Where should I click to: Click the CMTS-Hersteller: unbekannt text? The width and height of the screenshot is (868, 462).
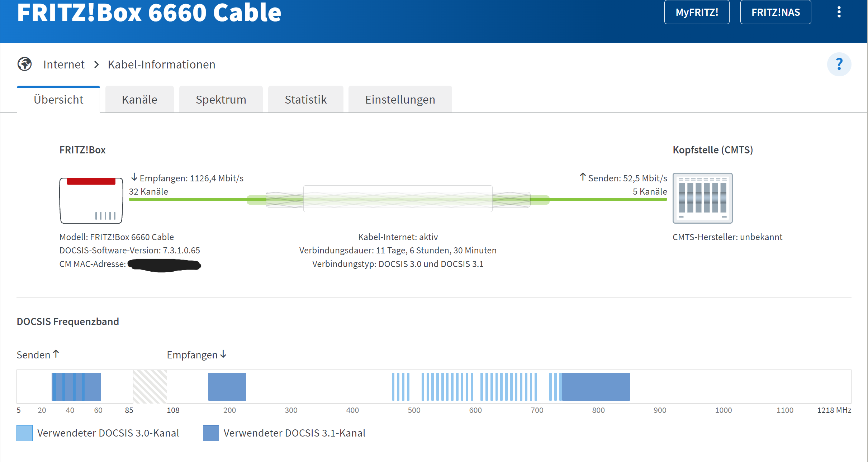coord(727,237)
